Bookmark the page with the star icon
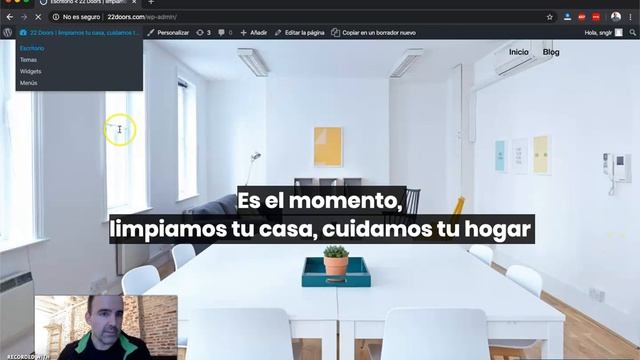Screen dimensions: 640x360 [550, 17]
